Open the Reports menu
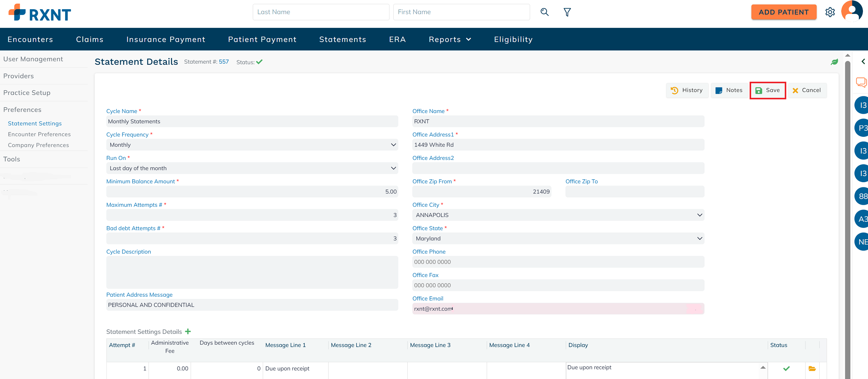Viewport: 868px width, 379px height. click(449, 39)
